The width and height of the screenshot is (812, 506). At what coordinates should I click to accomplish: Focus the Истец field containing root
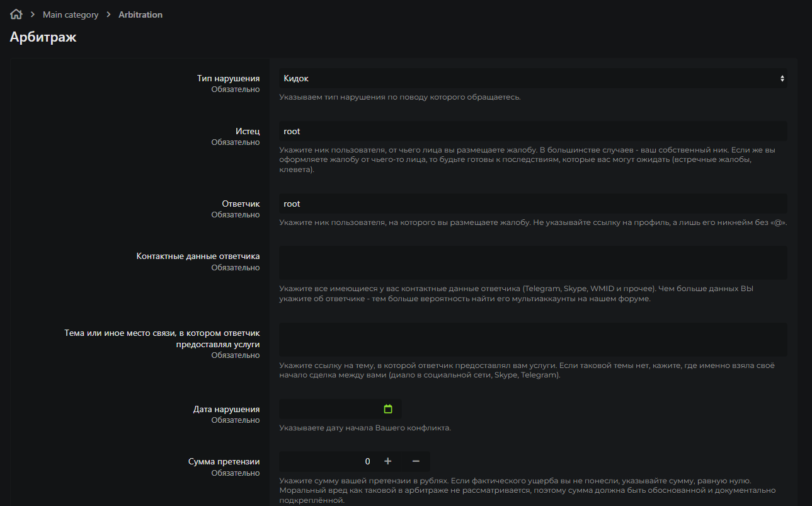(532, 132)
